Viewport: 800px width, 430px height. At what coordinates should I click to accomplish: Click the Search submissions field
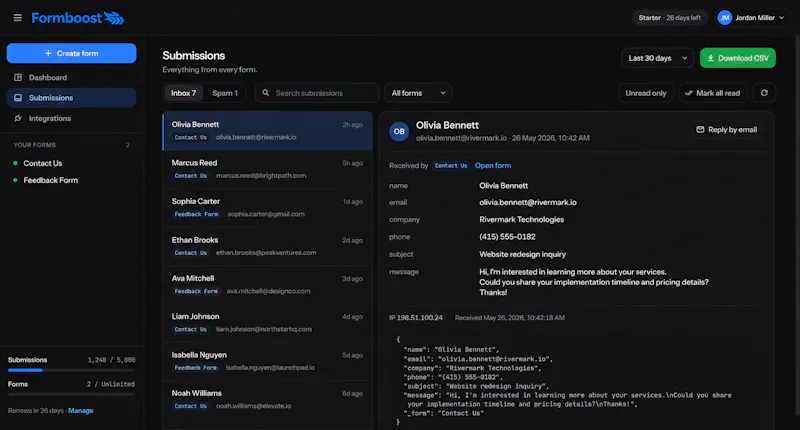pyautogui.click(x=317, y=93)
